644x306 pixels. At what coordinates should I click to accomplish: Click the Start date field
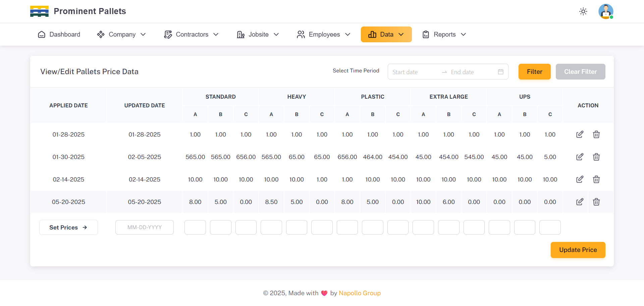point(414,72)
